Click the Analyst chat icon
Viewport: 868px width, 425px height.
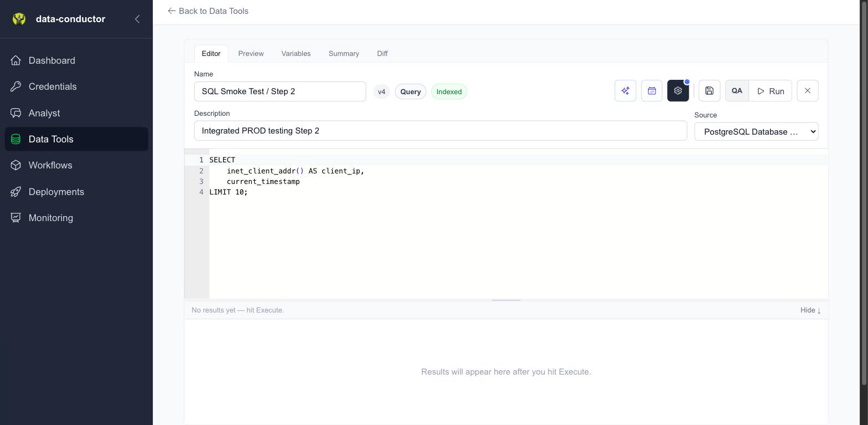pyautogui.click(x=16, y=113)
